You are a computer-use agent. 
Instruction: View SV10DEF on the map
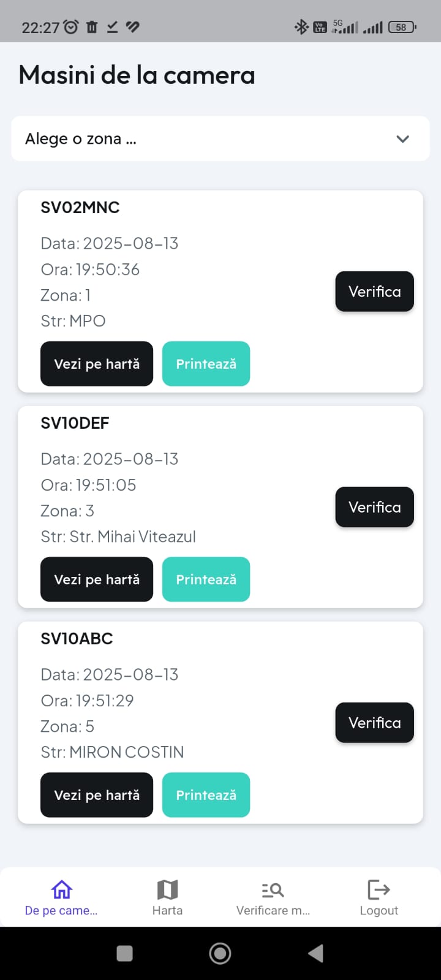(x=97, y=579)
